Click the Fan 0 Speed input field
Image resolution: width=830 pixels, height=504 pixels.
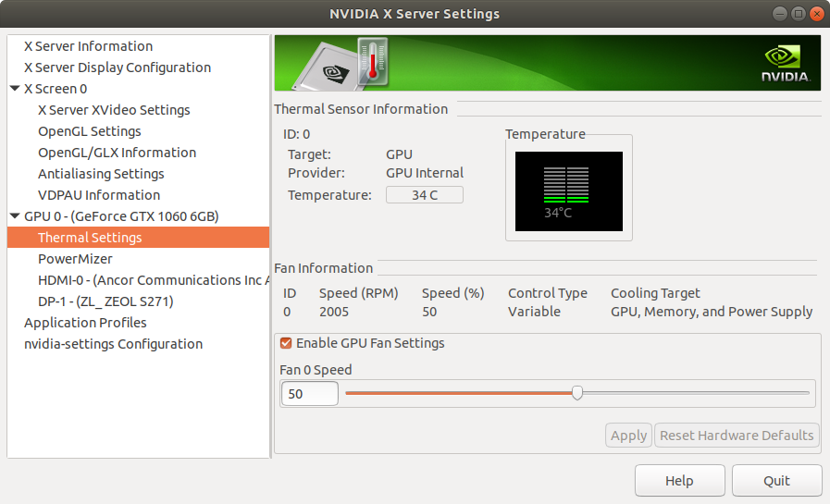[310, 393]
